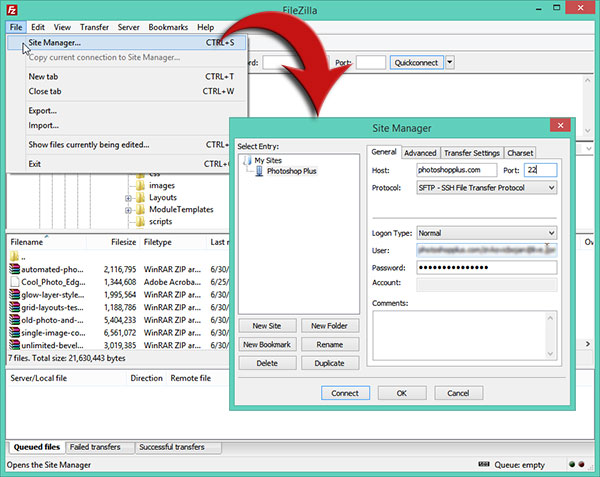600x477 pixels.
Task: Click the images folder icon in tree
Action: (x=140, y=186)
